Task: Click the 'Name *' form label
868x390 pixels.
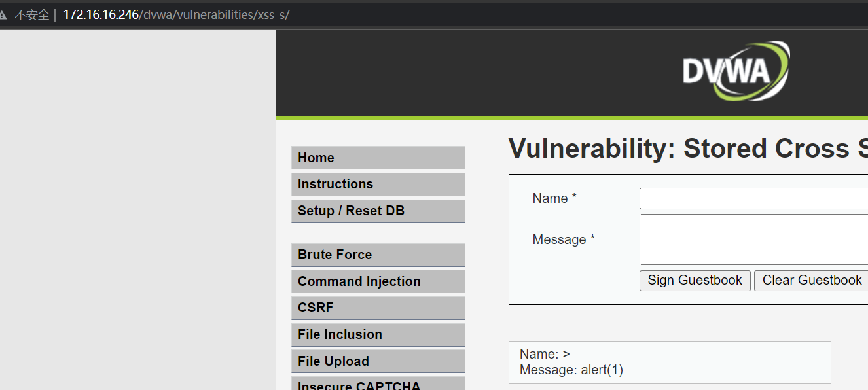Action: pyautogui.click(x=554, y=198)
